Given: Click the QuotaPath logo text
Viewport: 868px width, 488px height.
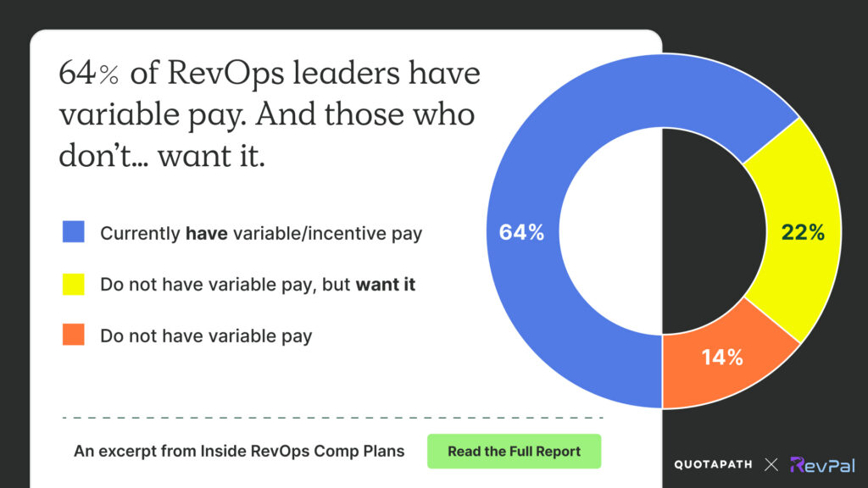Looking at the screenshot, I should 713,464.
